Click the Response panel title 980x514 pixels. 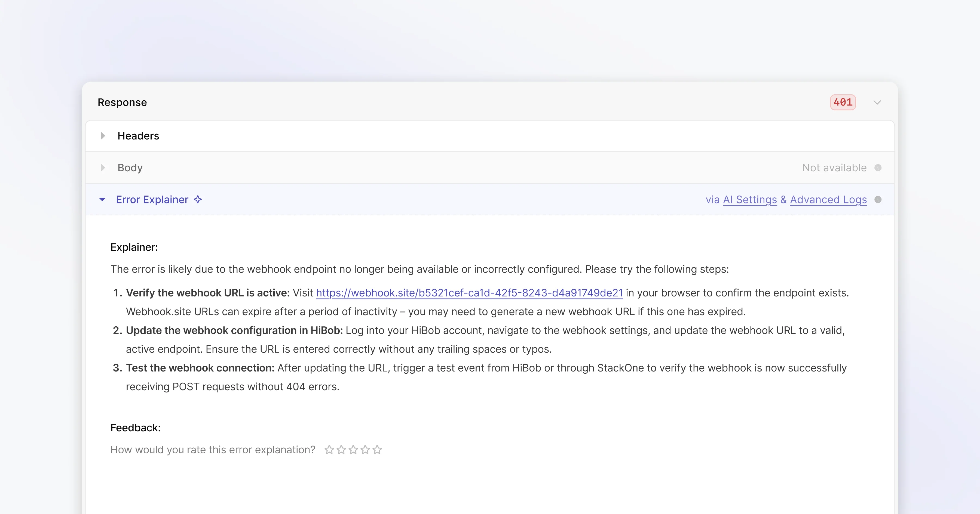pyautogui.click(x=122, y=102)
